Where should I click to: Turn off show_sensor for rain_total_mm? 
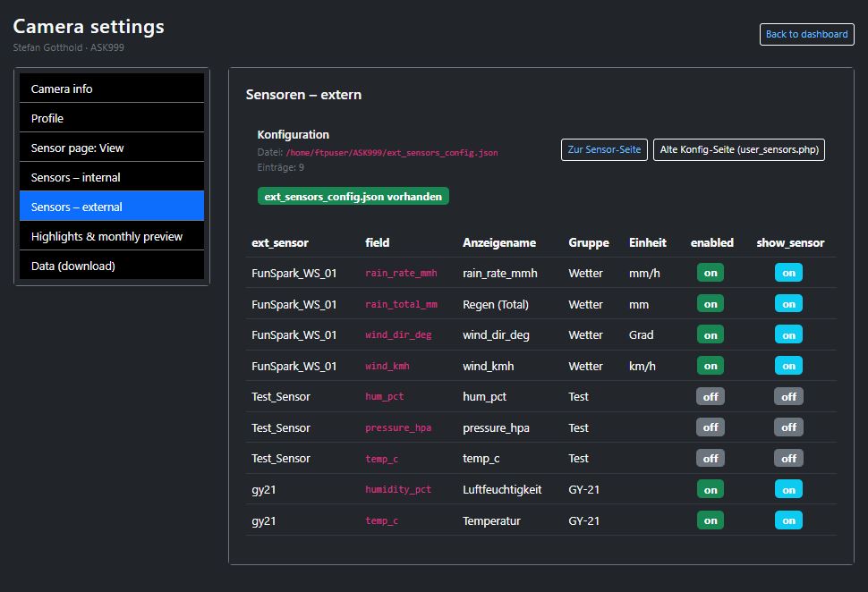pyautogui.click(x=787, y=303)
